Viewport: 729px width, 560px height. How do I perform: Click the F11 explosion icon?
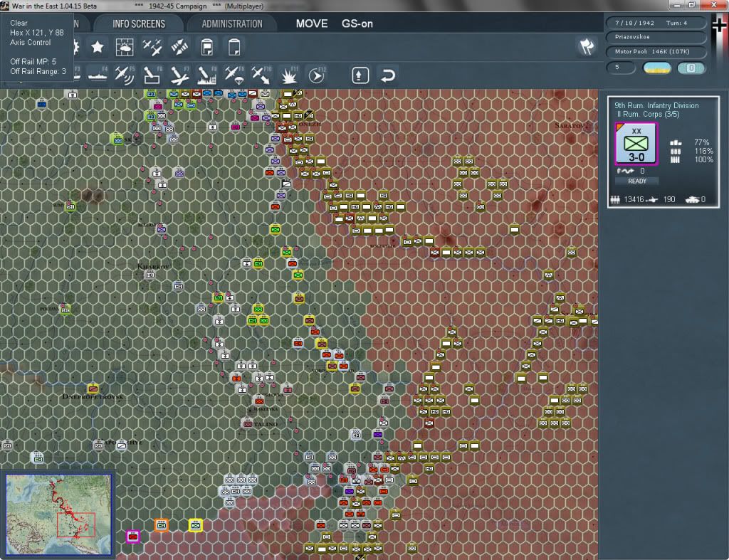click(289, 75)
